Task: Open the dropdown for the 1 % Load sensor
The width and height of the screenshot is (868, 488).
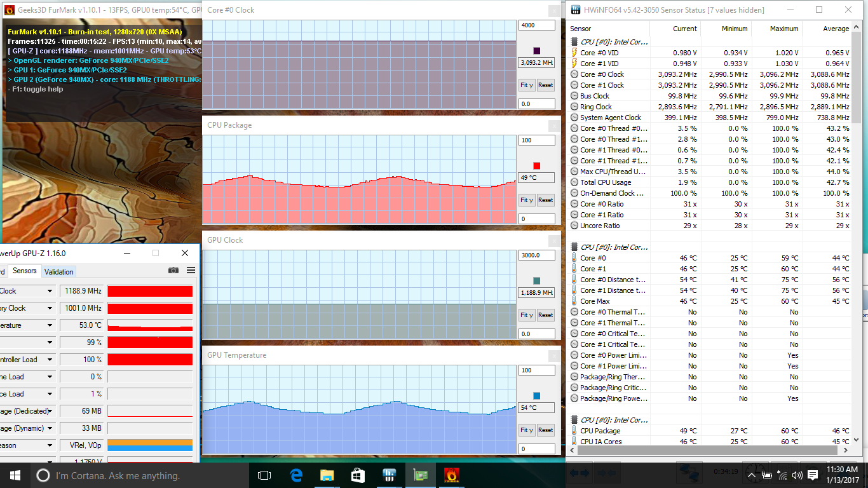Action: (50, 394)
